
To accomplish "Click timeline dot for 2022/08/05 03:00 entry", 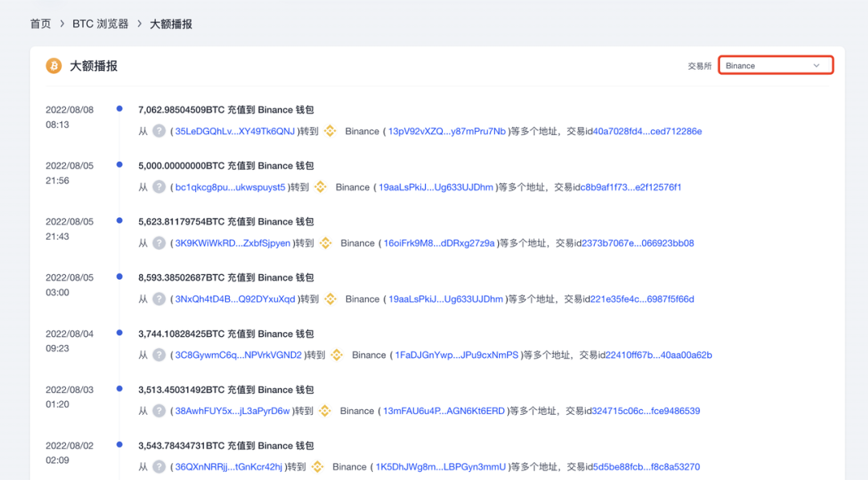I will (x=120, y=277).
